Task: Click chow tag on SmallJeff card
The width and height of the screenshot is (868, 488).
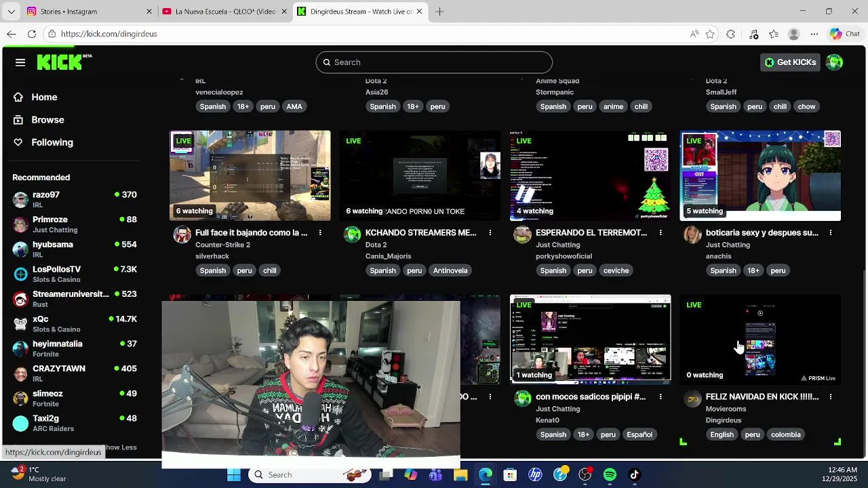Action: (806, 106)
